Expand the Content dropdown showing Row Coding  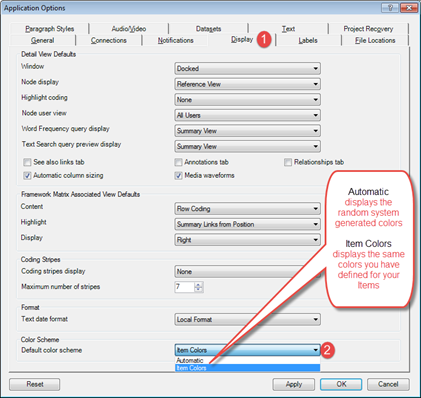click(x=247, y=209)
